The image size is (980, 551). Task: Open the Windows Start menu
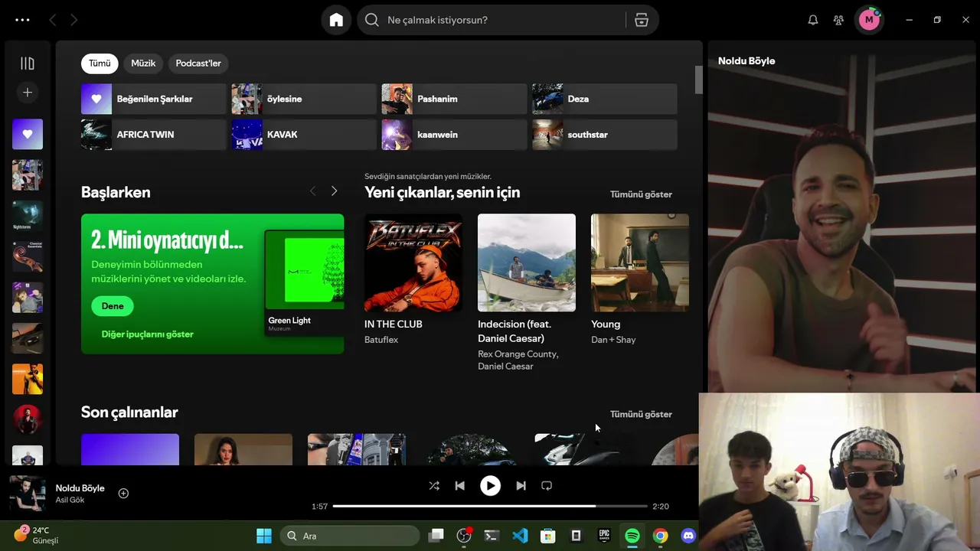click(264, 536)
